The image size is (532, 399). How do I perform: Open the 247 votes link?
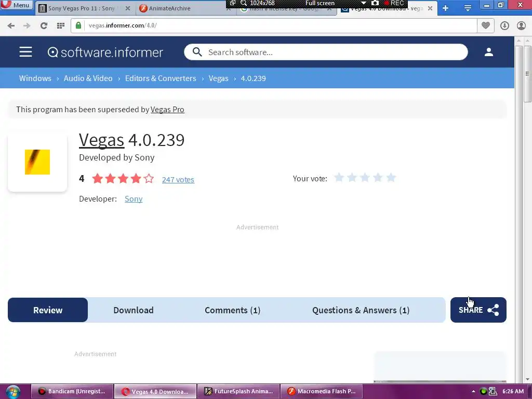(178, 179)
